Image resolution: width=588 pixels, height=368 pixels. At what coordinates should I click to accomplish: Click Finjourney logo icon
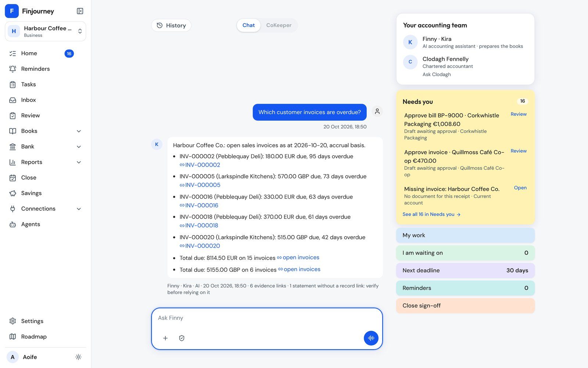(x=12, y=11)
